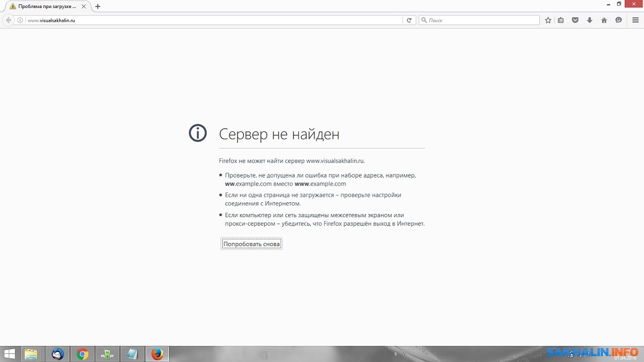Go to the Firefox home page icon
This screenshot has height=362, width=644.
point(604,20)
